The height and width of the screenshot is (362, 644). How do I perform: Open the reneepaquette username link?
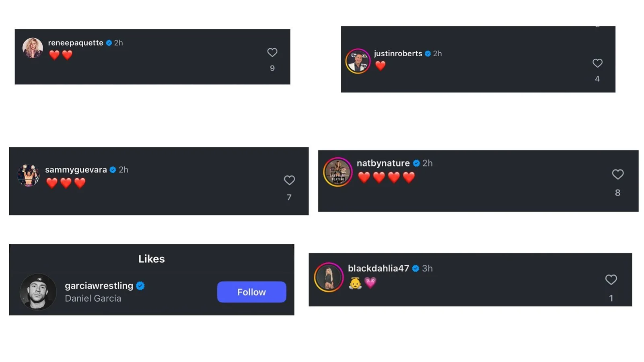[x=76, y=43]
